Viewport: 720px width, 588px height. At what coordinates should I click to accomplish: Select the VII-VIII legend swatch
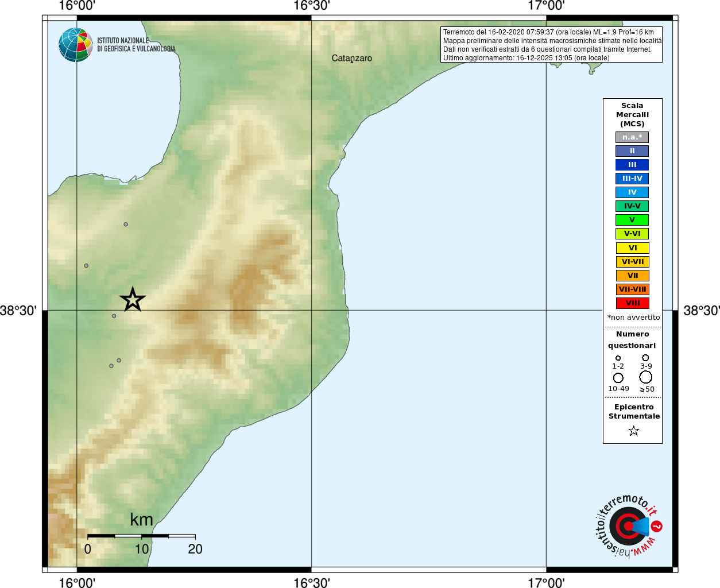[632, 289]
